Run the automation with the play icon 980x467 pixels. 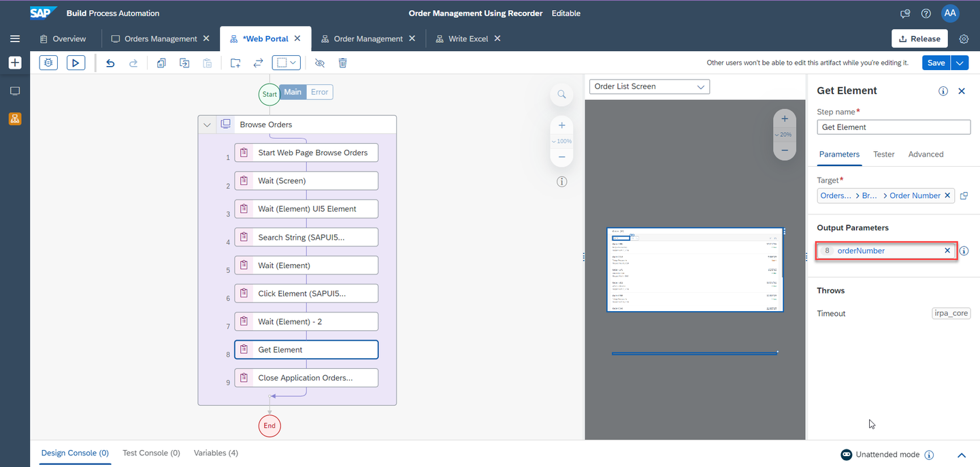pyautogui.click(x=76, y=63)
